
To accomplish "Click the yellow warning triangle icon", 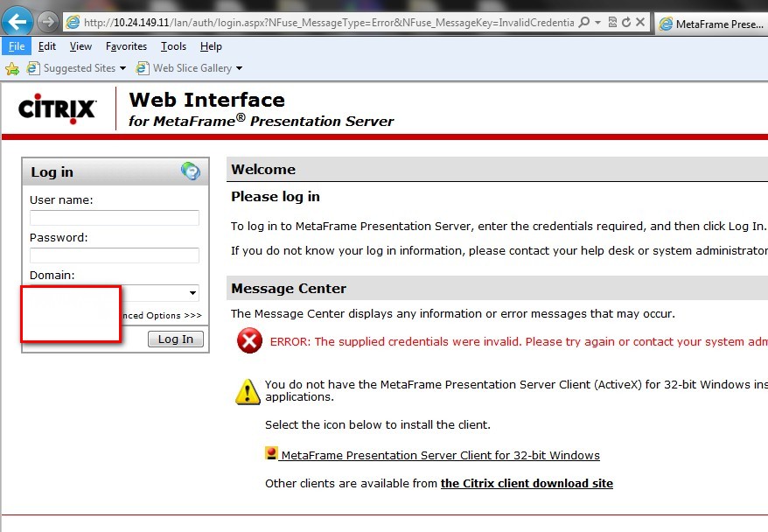I will point(248,391).
